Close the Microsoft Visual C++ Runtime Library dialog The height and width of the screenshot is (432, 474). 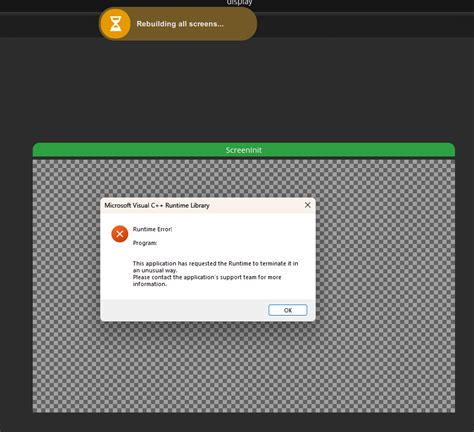[307, 205]
